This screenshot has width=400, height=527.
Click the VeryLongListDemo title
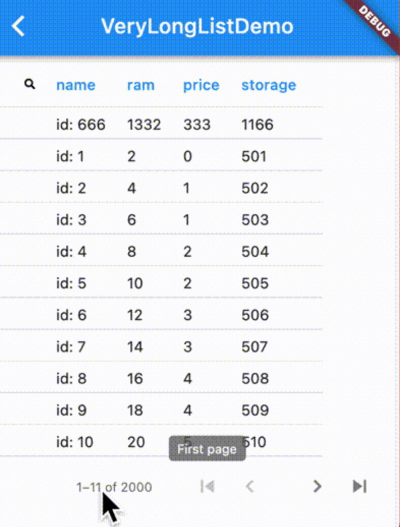tap(197, 26)
